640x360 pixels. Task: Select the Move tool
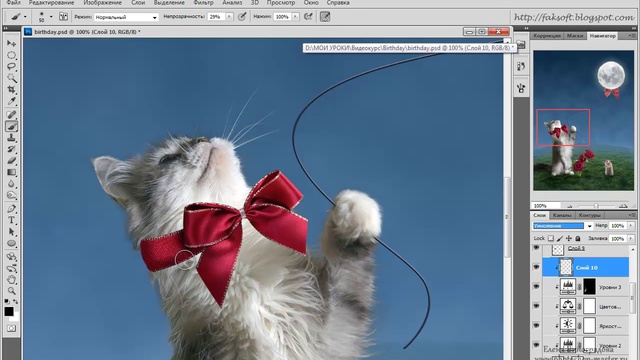pos(11,43)
